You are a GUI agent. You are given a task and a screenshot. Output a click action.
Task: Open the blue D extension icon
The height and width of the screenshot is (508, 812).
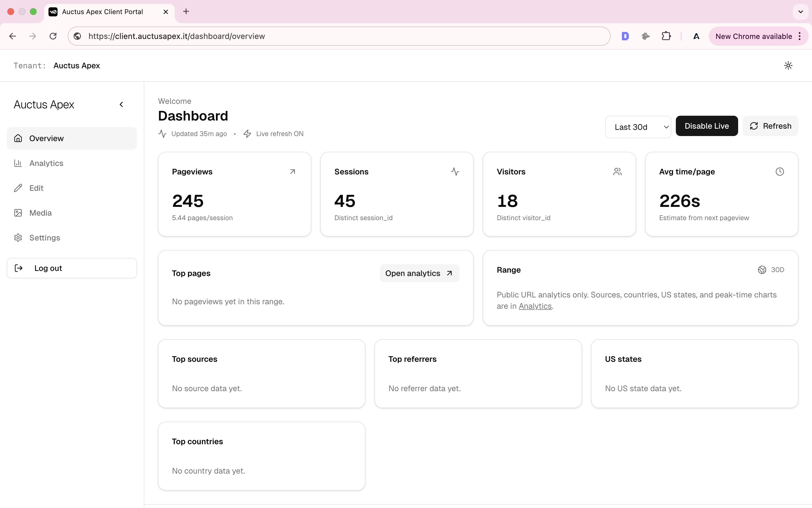[x=625, y=36]
